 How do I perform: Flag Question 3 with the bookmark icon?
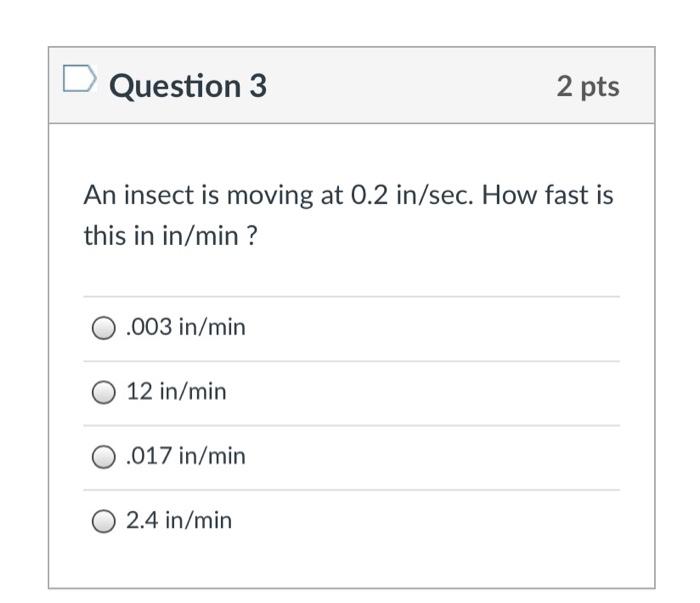click(x=77, y=79)
